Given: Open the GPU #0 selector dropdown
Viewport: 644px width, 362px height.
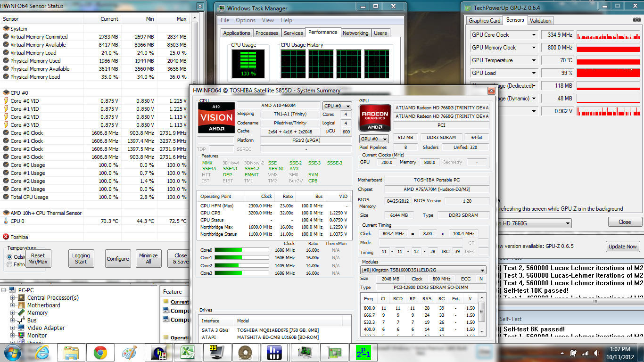Looking at the screenshot, I should [x=374, y=139].
